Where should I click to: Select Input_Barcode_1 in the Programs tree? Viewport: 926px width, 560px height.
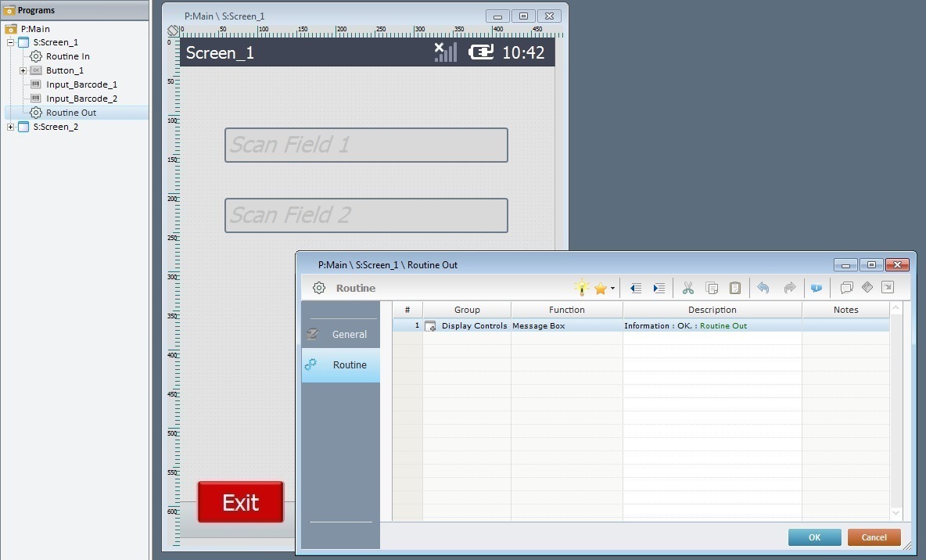(81, 84)
